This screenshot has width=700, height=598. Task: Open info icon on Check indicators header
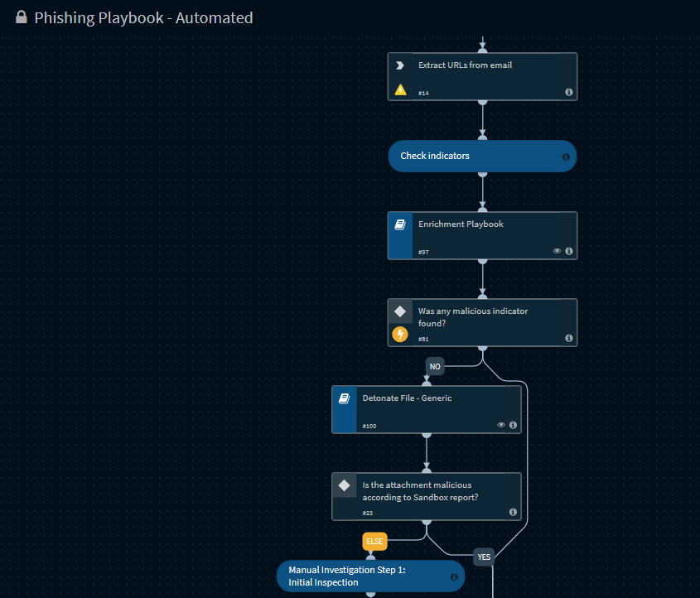click(566, 157)
